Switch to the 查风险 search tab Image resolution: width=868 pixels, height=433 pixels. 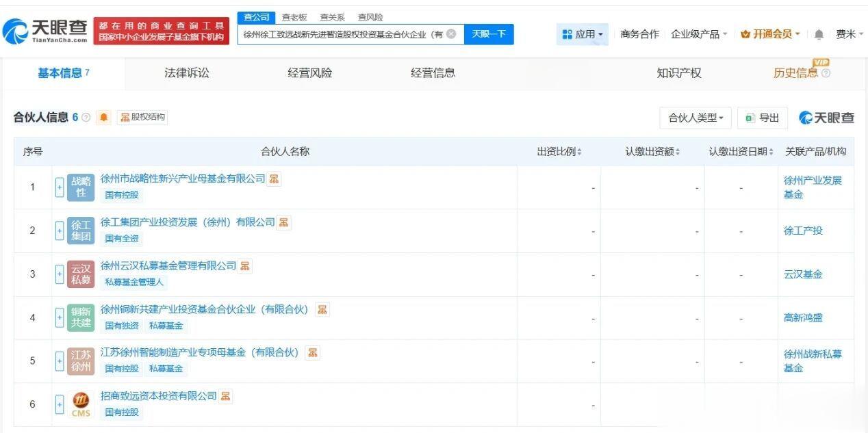point(370,17)
